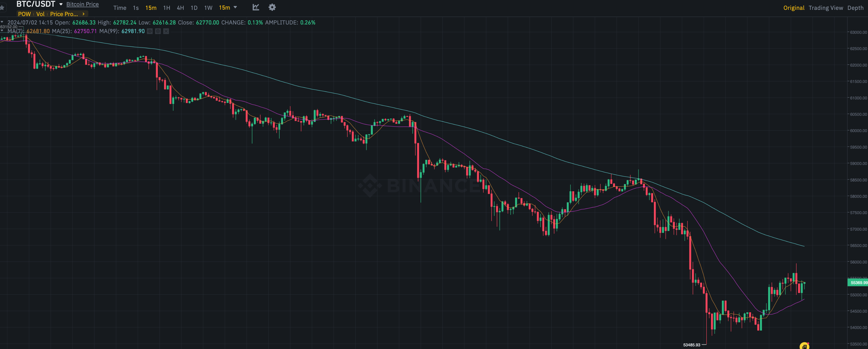Toggle MA indicator visibility eye icon
The image size is (868, 349).
pyautogui.click(x=150, y=31)
